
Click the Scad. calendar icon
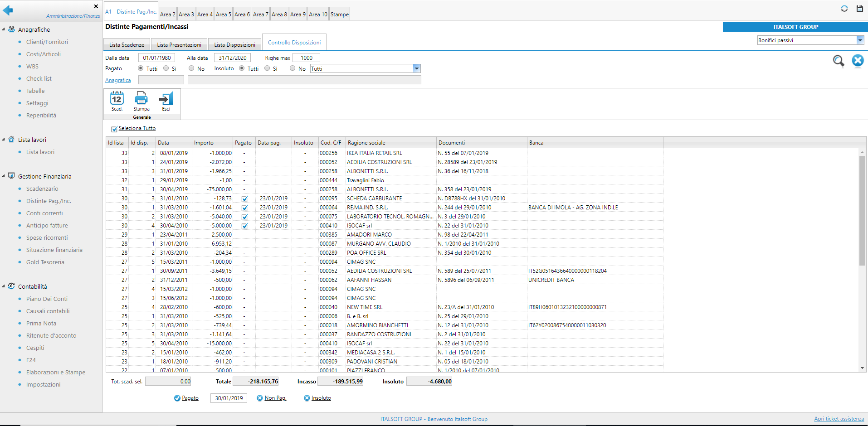(x=117, y=99)
